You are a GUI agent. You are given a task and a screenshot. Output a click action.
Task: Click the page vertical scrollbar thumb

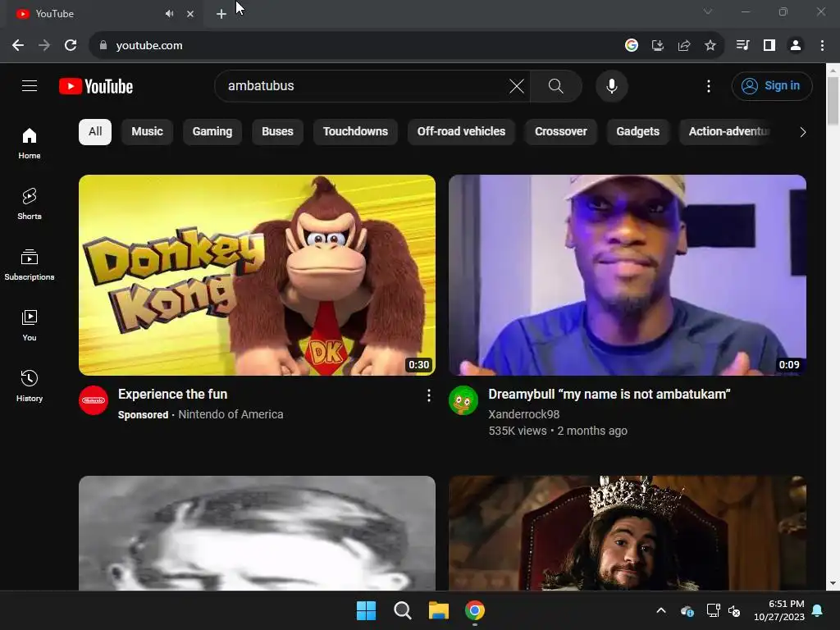[x=833, y=101]
